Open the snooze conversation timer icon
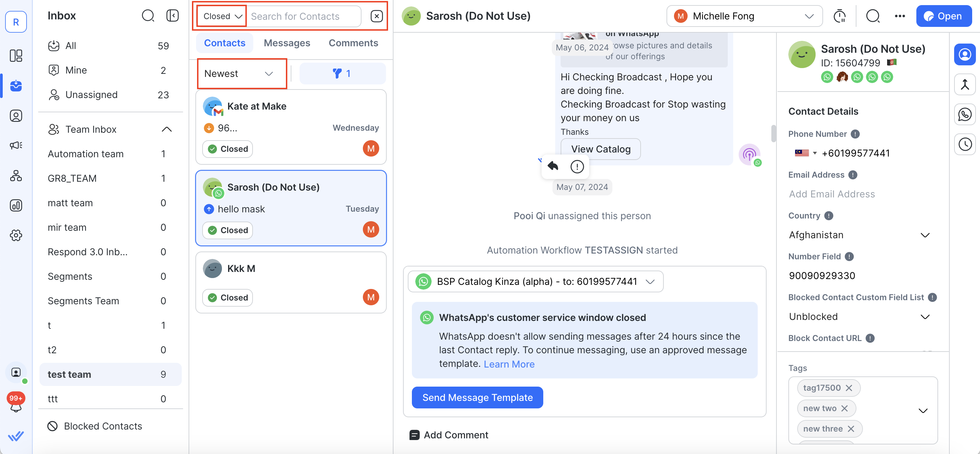980x454 pixels. [839, 16]
